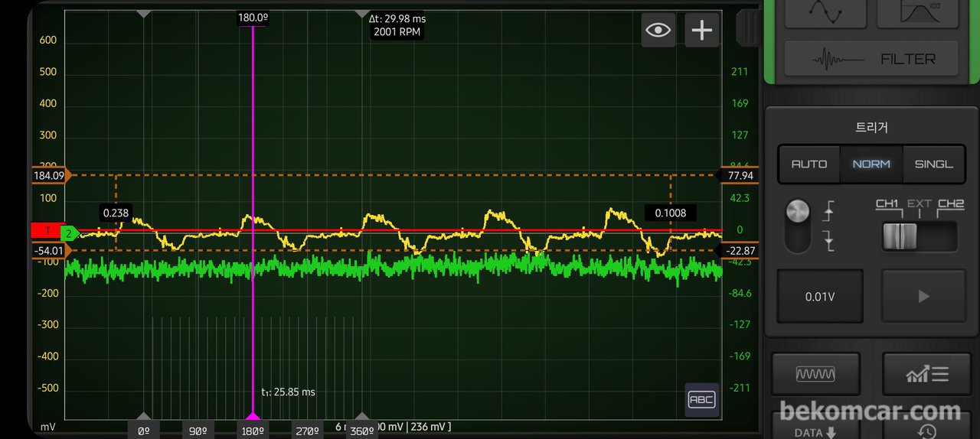Image resolution: width=980 pixels, height=439 pixels.
Task: Select the rising edge trigger symbol
Action: point(828,211)
